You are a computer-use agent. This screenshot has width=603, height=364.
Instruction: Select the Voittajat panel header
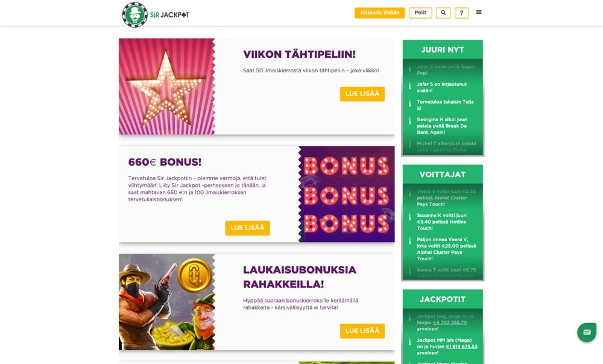443,175
